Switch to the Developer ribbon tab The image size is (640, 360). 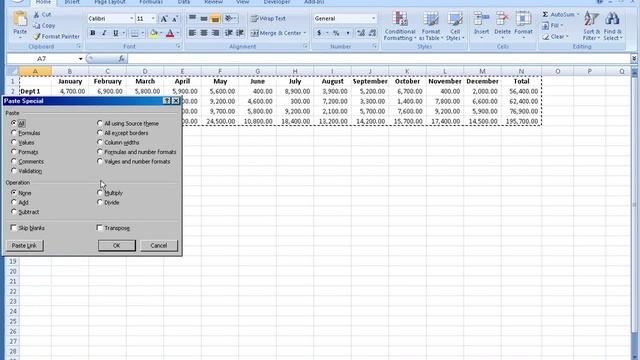[x=277, y=2]
